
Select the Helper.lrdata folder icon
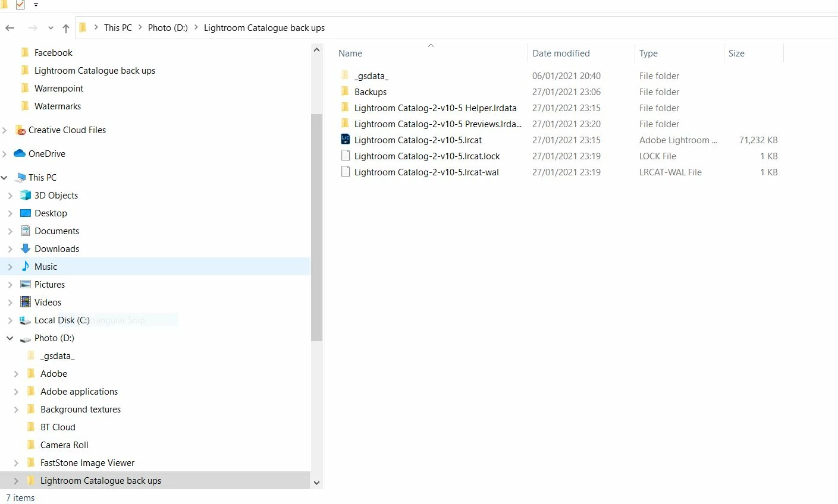click(x=345, y=108)
